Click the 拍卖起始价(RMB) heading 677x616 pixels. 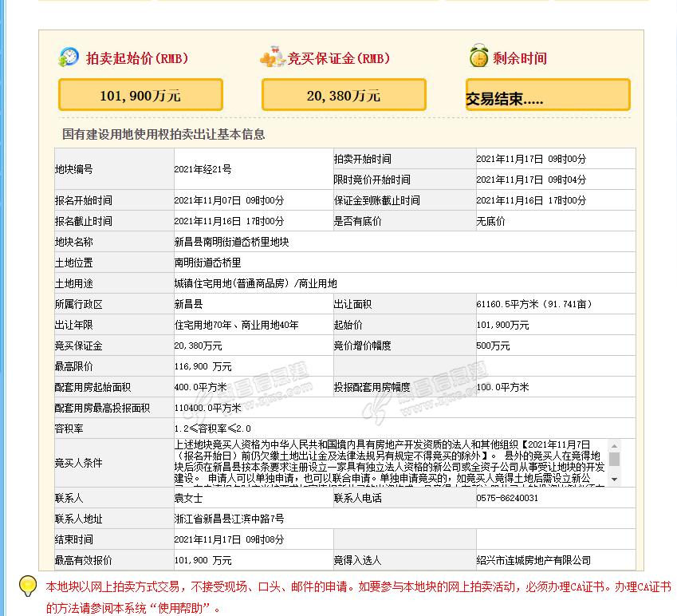click(135, 58)
